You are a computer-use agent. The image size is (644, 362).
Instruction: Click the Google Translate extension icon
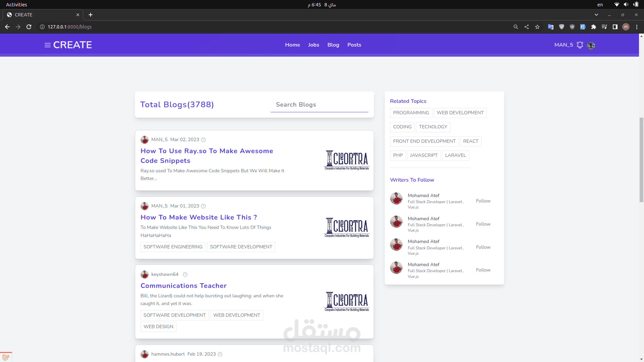(550, 27)
